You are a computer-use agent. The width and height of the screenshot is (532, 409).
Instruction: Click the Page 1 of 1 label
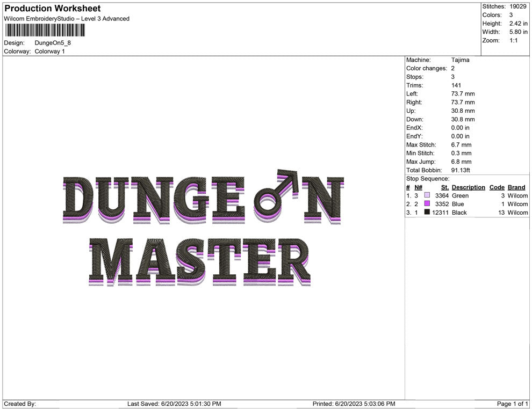[512, 404]
